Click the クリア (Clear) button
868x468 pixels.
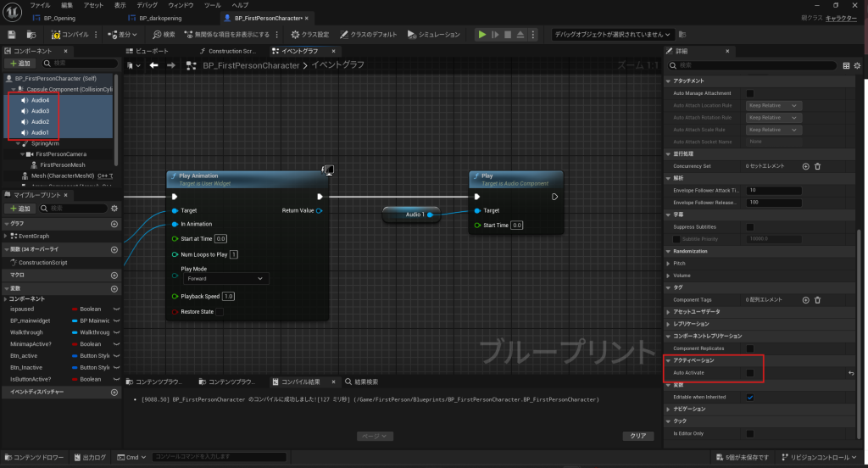coord(637,436)
